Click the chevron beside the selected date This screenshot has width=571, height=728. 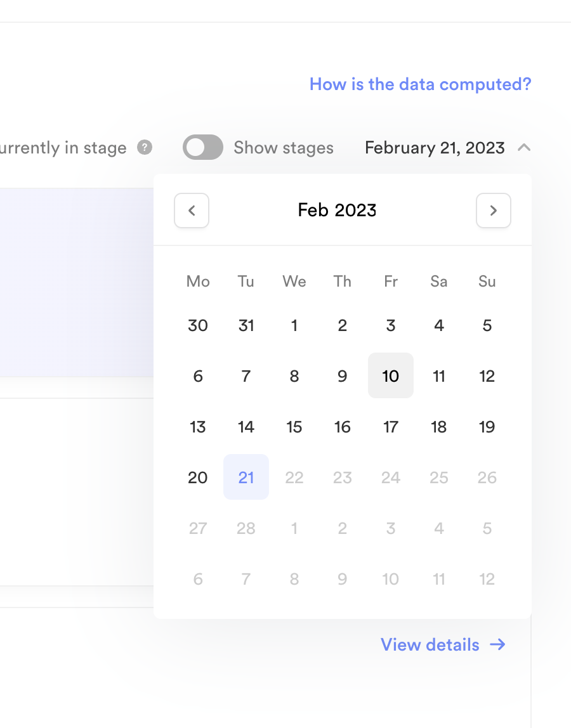[x=523, y=148]
